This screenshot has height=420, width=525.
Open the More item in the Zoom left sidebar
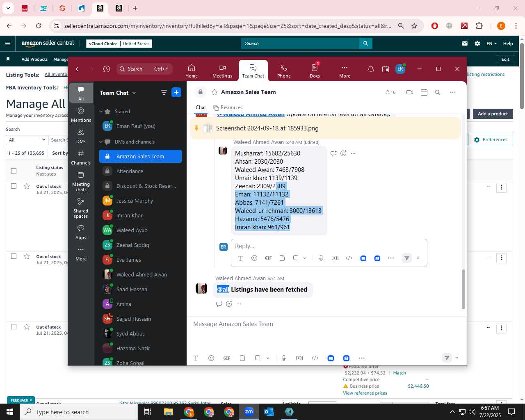tap(81, 253)
